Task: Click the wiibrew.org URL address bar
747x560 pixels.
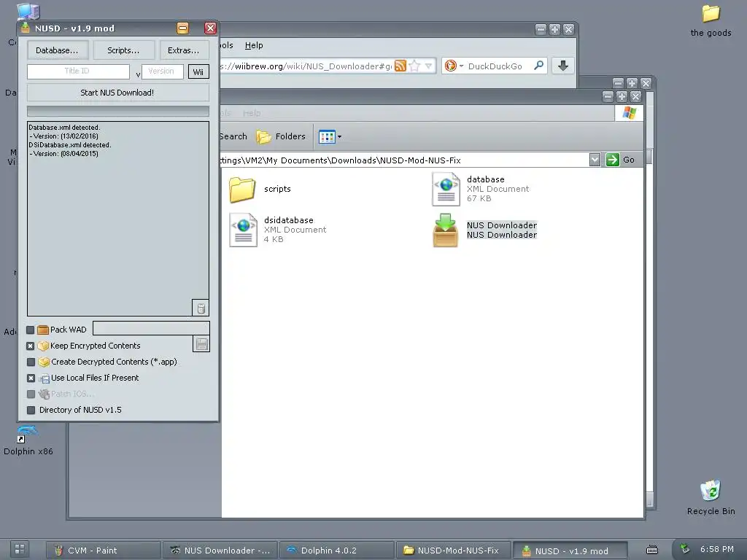Action: (305, 66)
